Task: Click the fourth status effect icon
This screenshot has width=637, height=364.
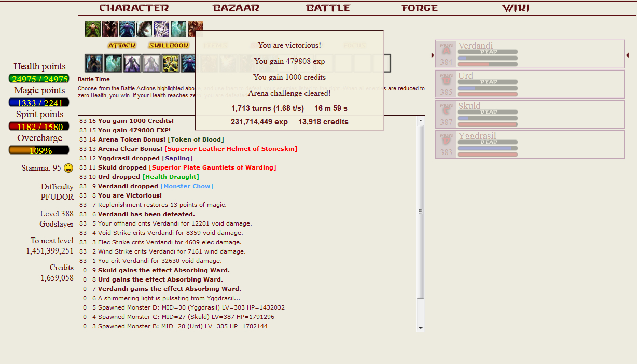Action: [x=144, y=29]
